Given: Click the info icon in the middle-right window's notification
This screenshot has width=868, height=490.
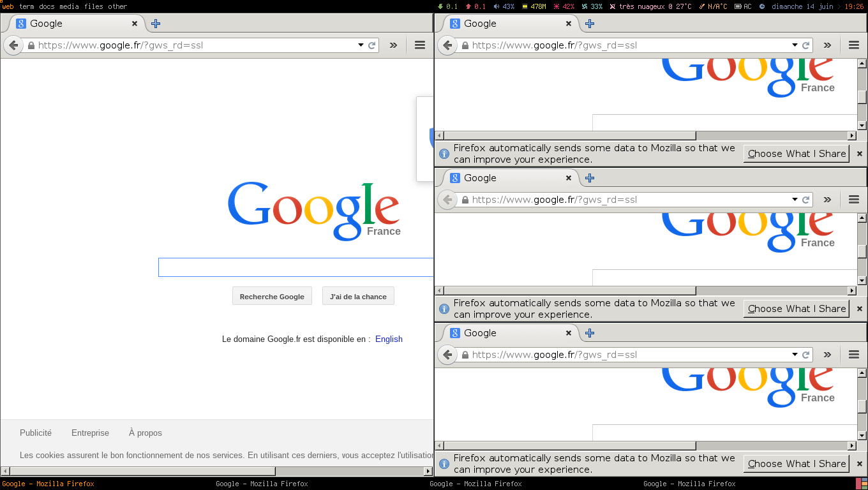Looking at the screenshot, I should pyautogui.click(x=444, y=309).
